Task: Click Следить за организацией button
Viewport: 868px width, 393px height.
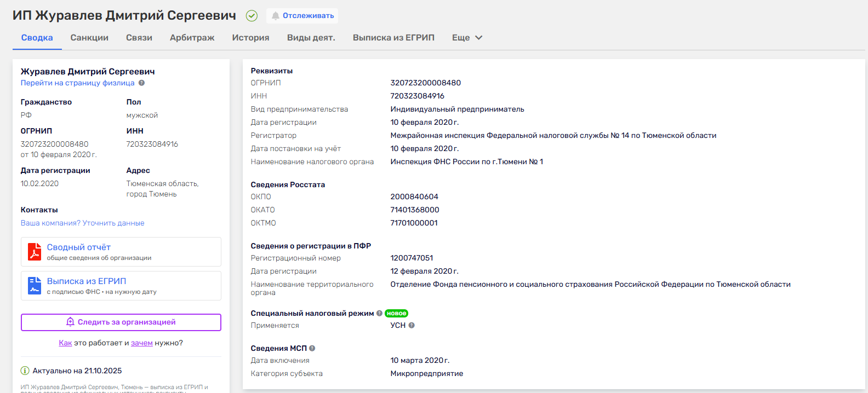Action: click(x=121, y=322)
